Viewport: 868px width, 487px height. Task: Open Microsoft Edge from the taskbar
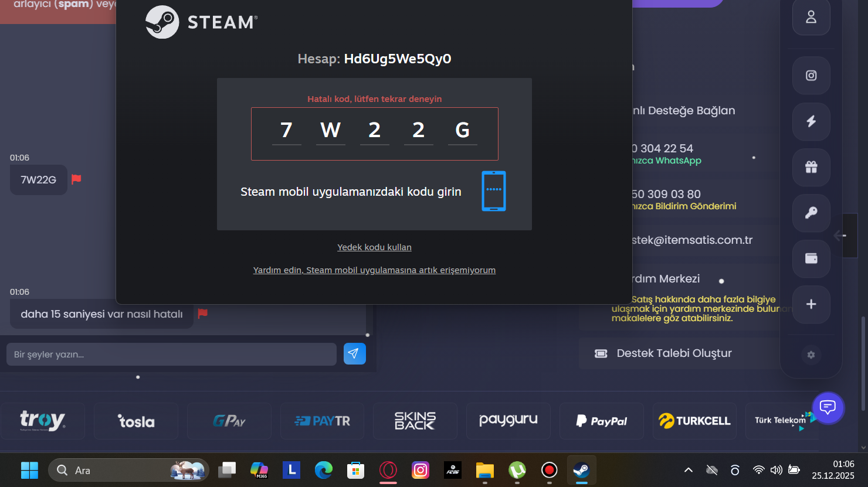pyautogui.click(x=324, y=470)
